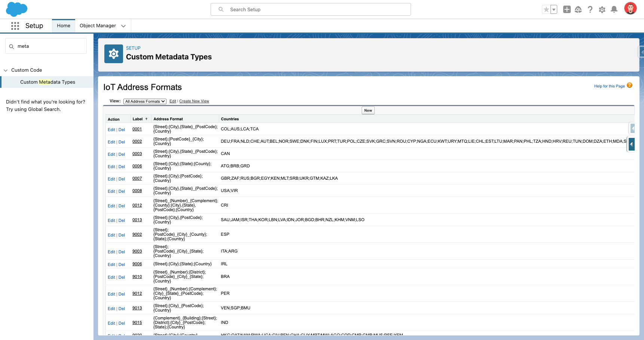Select the ESP countries cell
This screenshot has width=644, height=340.
tap(225, 234)
